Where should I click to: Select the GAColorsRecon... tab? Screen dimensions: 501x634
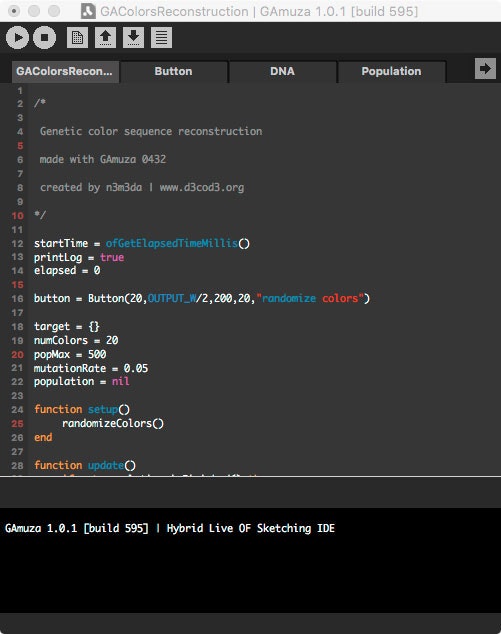pos(65,72)
